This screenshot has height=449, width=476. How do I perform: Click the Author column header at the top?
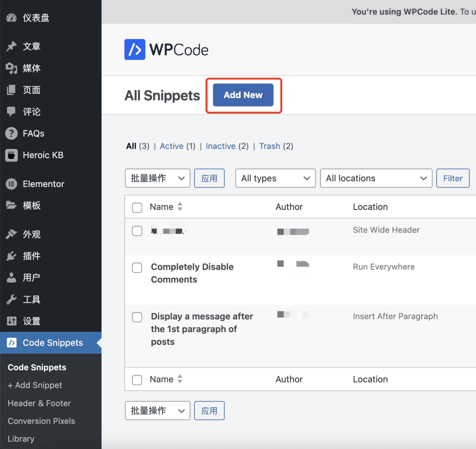click(289, 207)
